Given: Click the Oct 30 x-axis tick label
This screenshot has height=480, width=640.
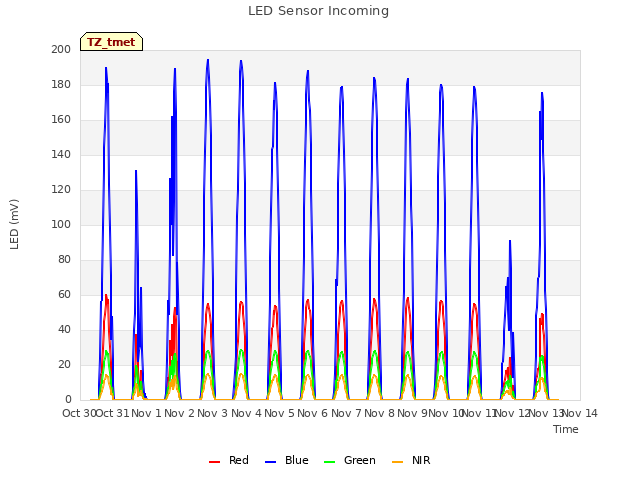Looking at the screenshot, I should click(79, 413).
